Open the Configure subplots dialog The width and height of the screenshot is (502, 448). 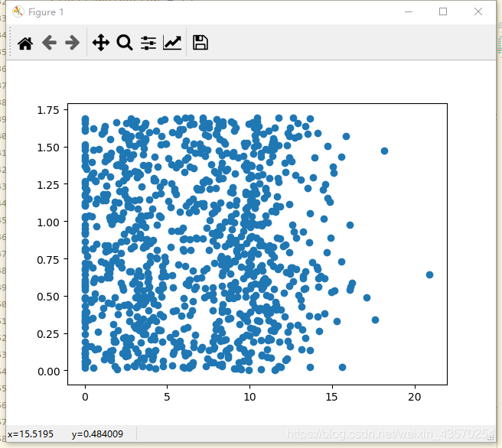tap(148, 43)
